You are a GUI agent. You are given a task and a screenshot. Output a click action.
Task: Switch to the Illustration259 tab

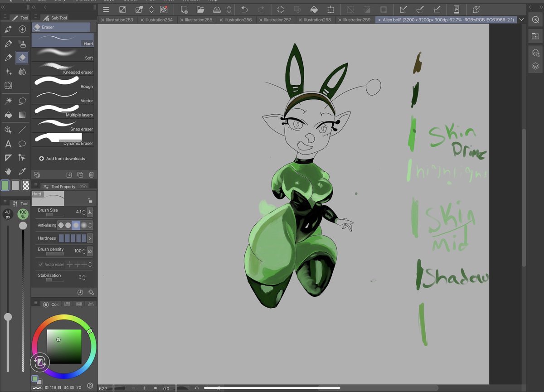click(355, 20)
